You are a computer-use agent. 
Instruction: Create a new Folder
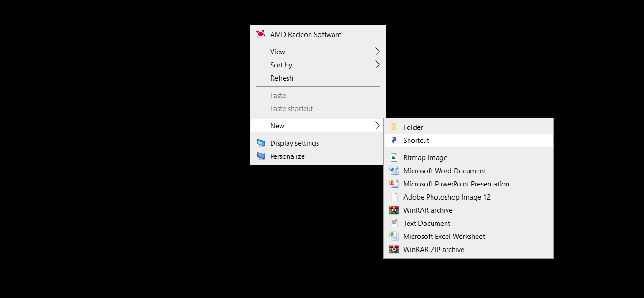point(469,127)
